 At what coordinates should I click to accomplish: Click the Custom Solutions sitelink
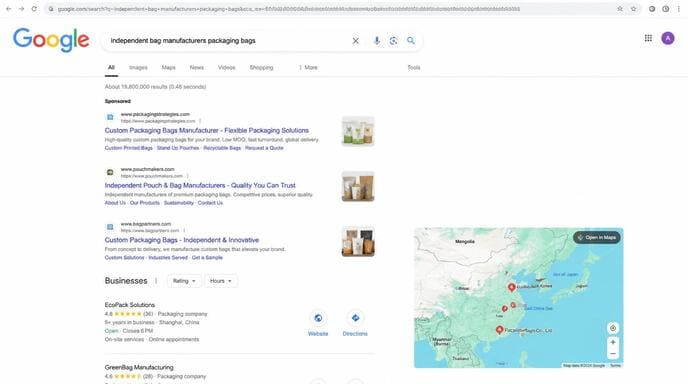[124, 258]
